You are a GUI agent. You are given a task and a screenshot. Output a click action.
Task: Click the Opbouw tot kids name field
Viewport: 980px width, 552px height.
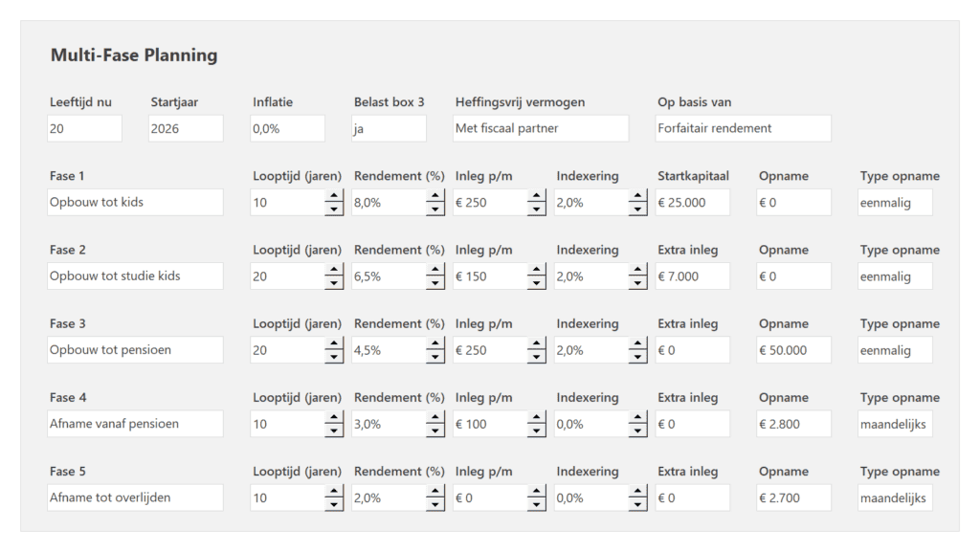[x=135, y=202]
